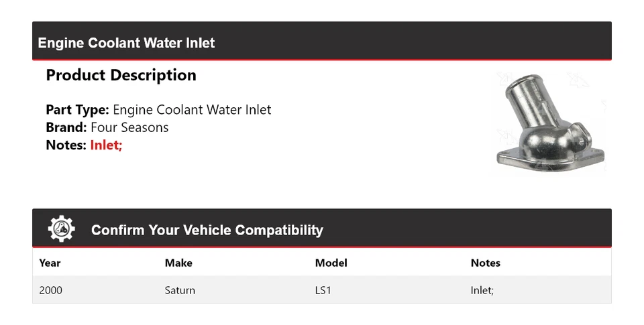Select the Make column header
Viewport: 644px width, 325px height.
tap(178, 263)
